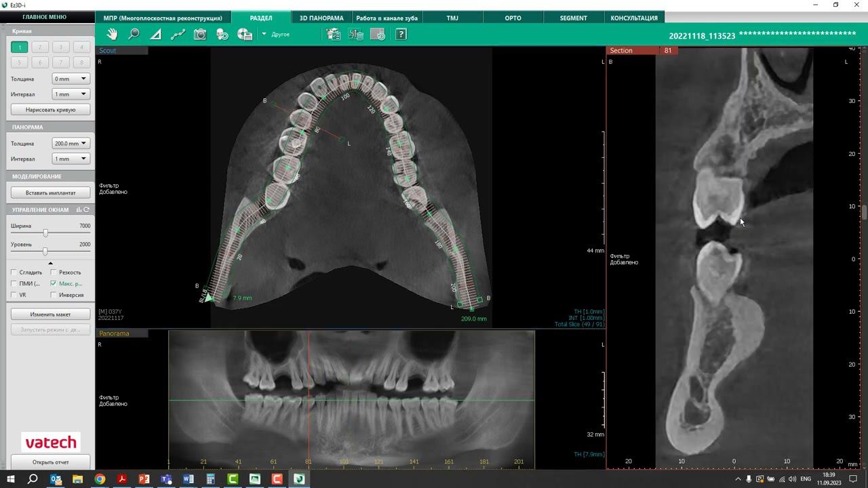868x488 pixels.
Task: Click the reset layout view icon
Action: 378,34
